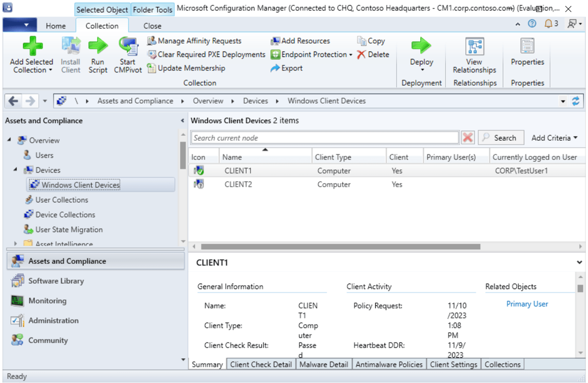Select the CLIENT1 row

[x=387, y=171]
